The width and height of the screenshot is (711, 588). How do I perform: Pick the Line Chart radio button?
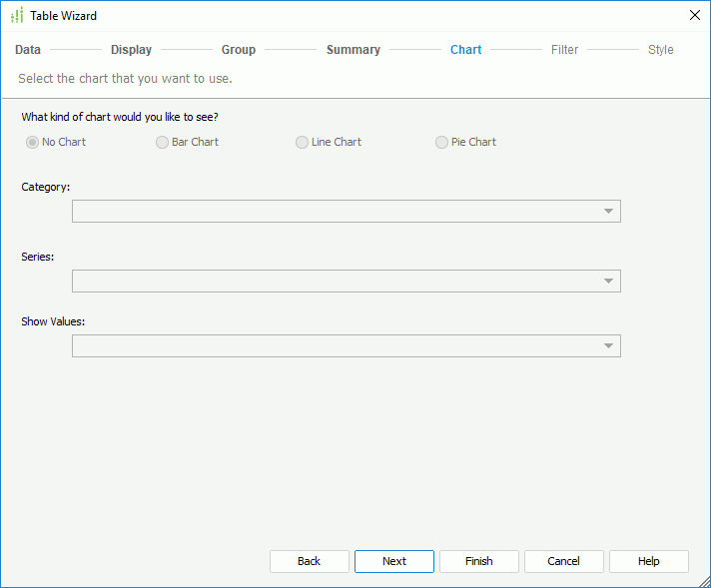(x=303, y=143)
